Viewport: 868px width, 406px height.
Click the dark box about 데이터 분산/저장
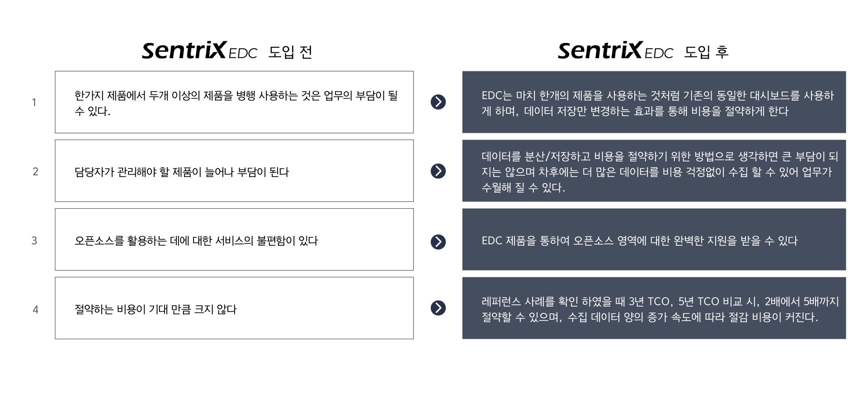(654, 171)
